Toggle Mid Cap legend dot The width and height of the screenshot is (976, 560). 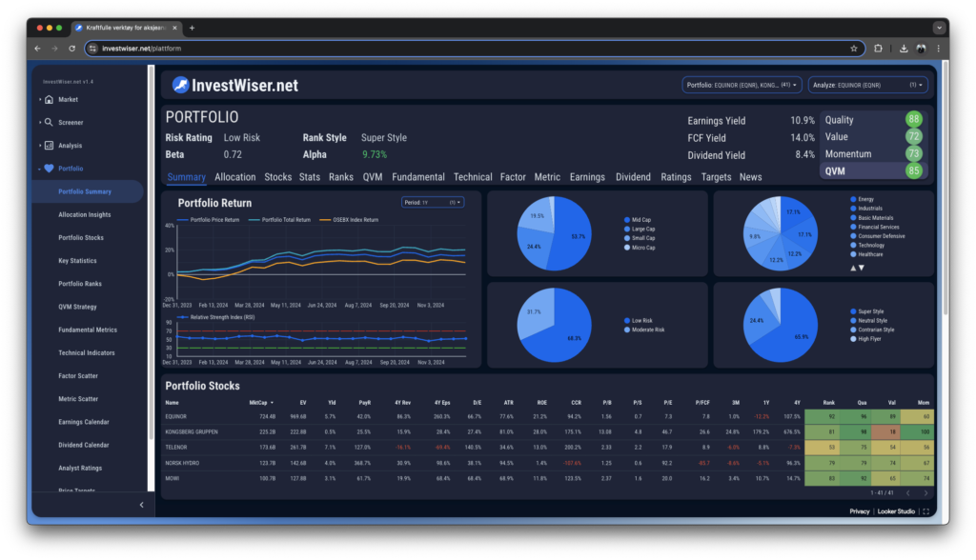click(x=627, y=220)
